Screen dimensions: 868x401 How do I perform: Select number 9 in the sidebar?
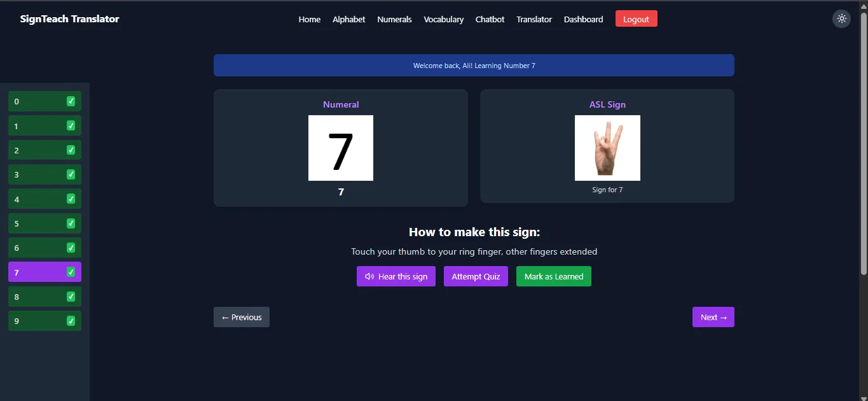point(45,321)
